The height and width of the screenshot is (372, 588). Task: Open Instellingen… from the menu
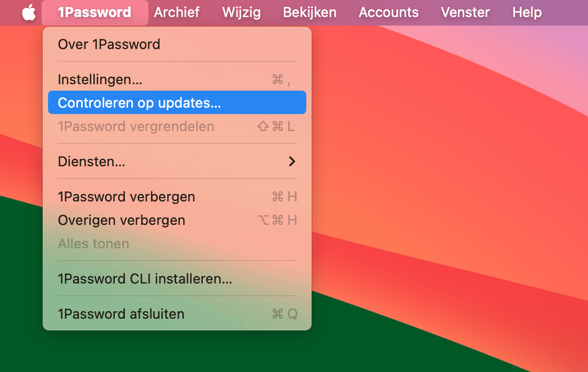pos(177,79)
